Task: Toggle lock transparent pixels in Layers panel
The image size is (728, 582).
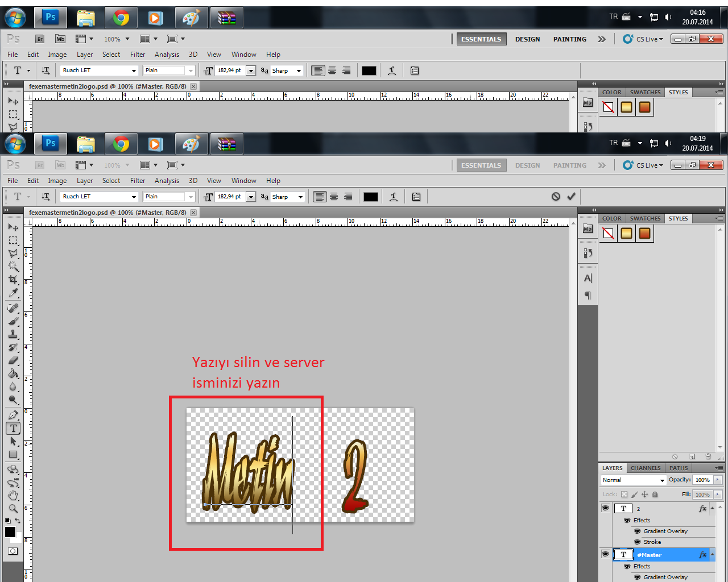Action: tap(624, 494)
